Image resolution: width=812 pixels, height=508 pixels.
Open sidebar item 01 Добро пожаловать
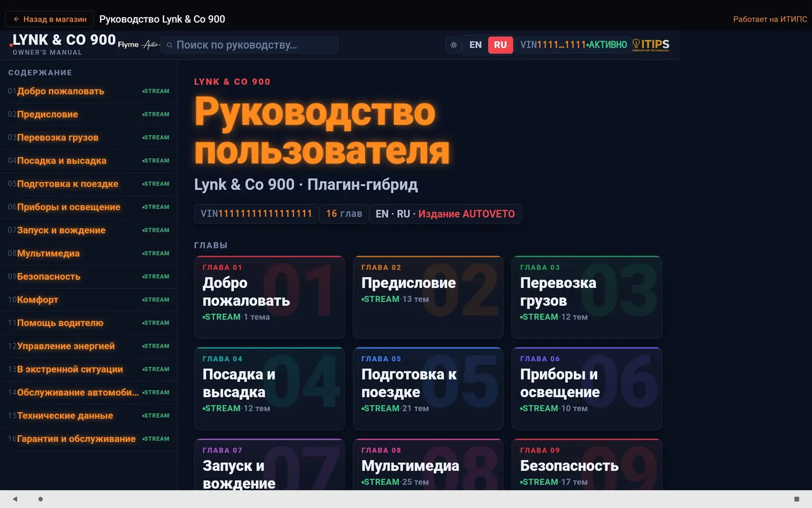click(89, 91)
